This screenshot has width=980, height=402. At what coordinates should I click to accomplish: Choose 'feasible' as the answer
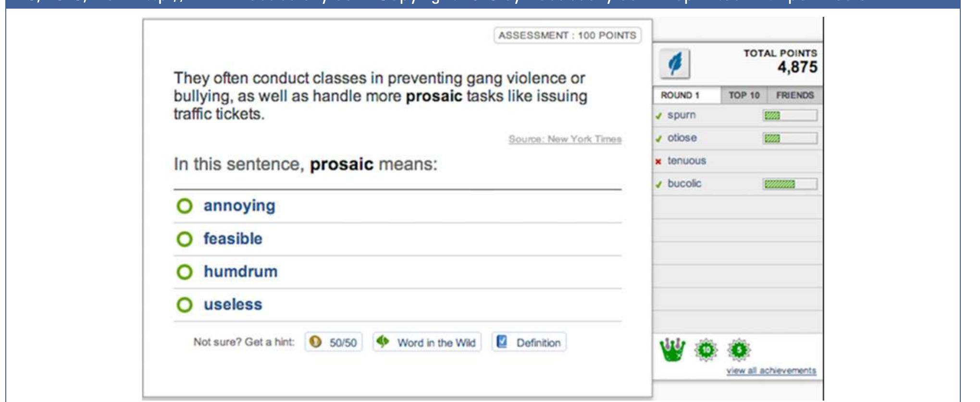click(184, 239)
